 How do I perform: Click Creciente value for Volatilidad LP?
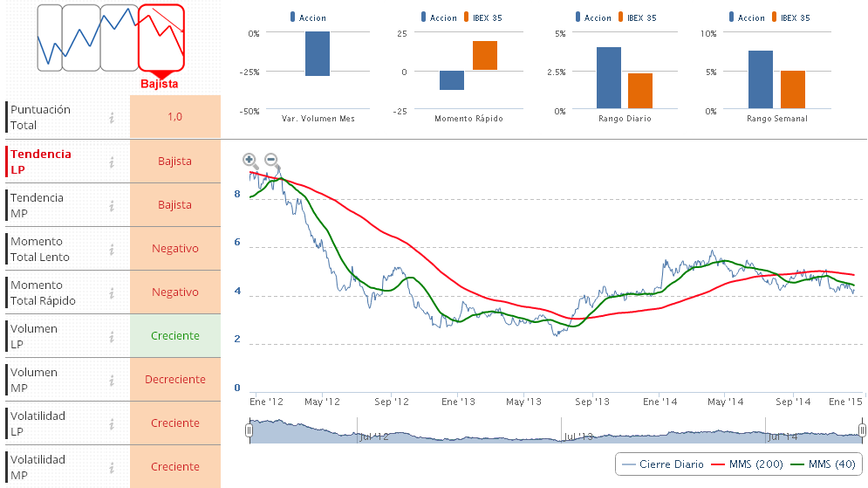click(x=175, y=423)
